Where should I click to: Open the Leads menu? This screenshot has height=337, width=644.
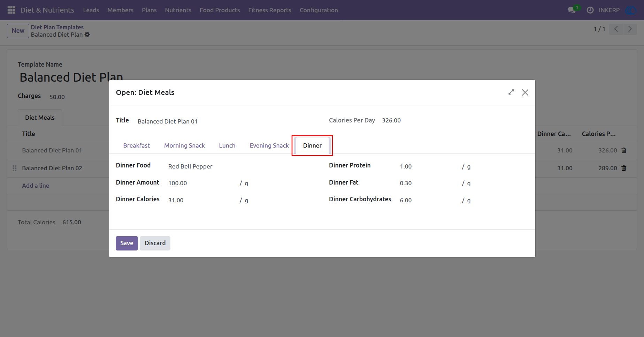(x=91, y=10)
